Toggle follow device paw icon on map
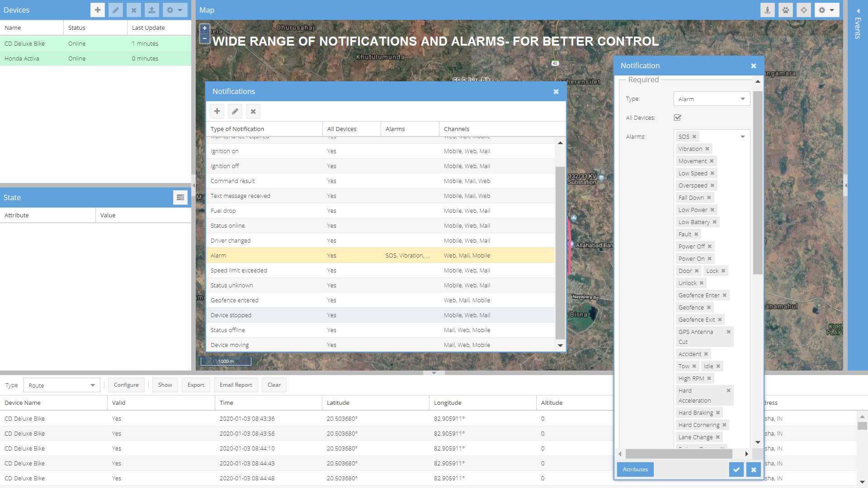 (786, 10)
